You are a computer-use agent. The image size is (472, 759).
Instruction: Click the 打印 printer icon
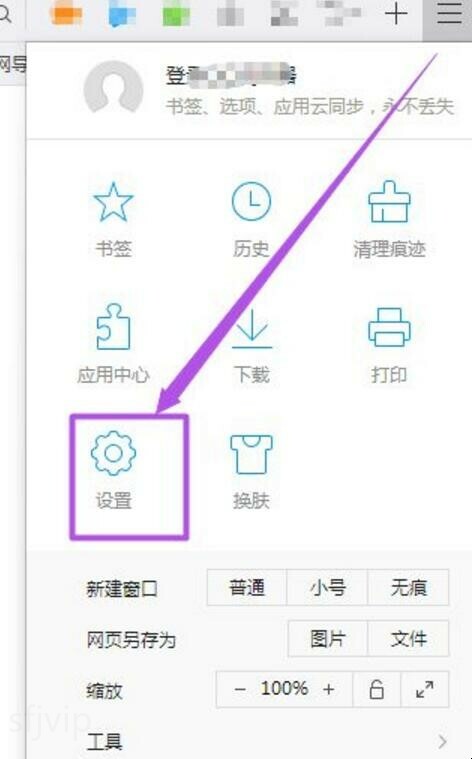coord(389,327)
